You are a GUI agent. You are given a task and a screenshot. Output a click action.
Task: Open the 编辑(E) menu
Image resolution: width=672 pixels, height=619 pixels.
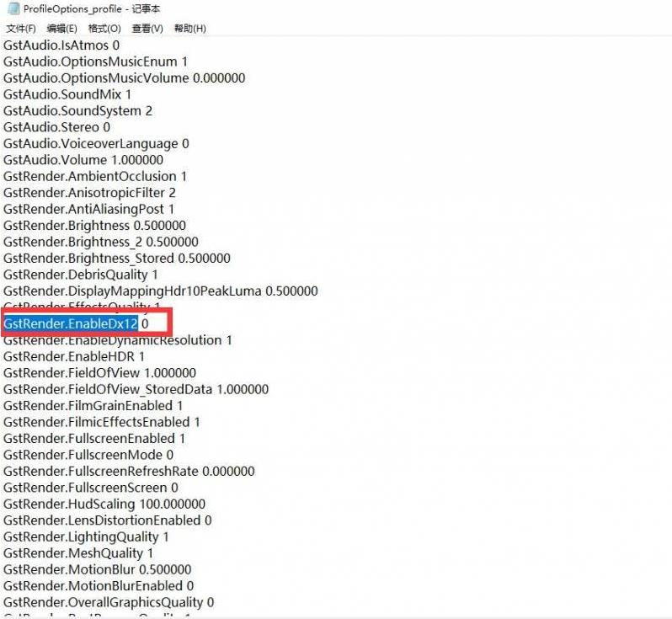pos(61,29)
